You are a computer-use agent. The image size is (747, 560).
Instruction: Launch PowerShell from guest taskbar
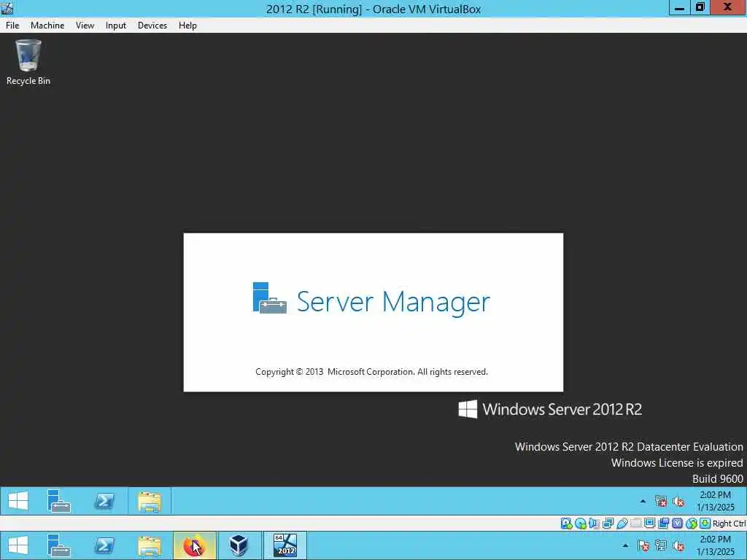[x=104, y=501]
